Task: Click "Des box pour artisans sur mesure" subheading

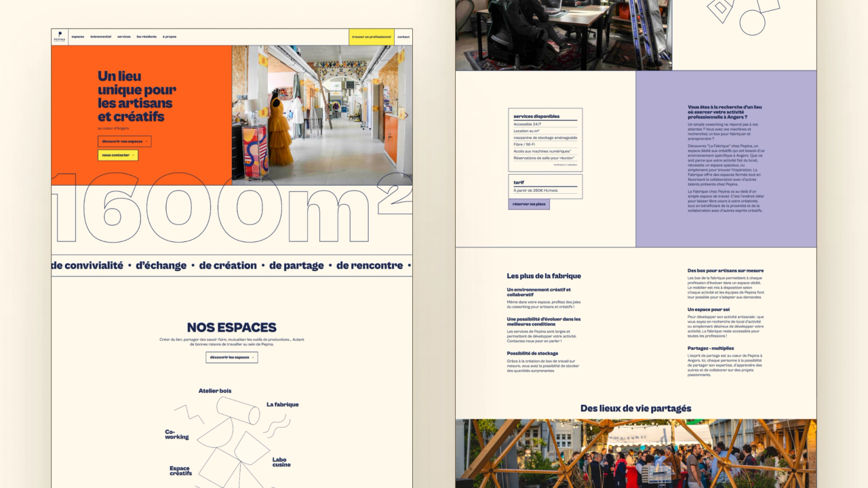Action: point(726,270)
